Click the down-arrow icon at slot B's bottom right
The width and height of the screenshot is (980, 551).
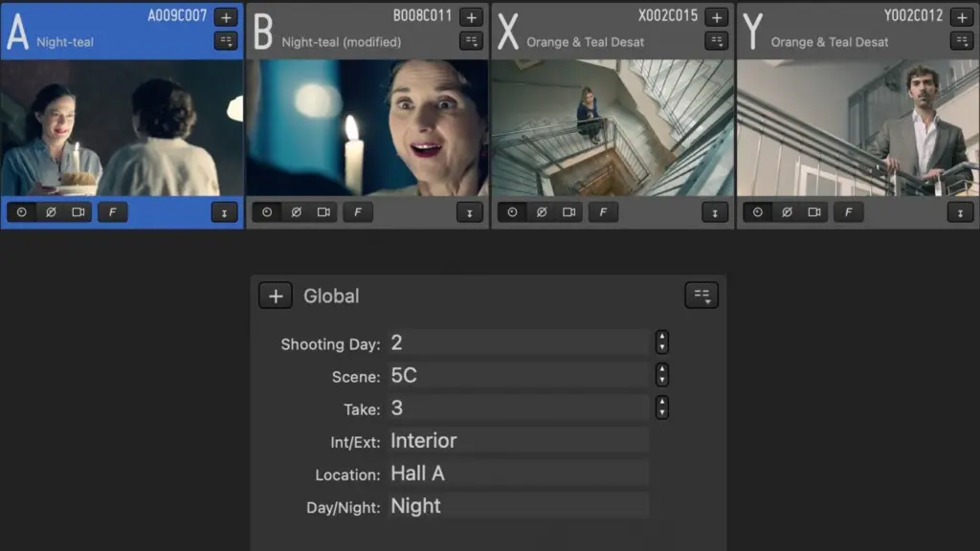(469, 213)
